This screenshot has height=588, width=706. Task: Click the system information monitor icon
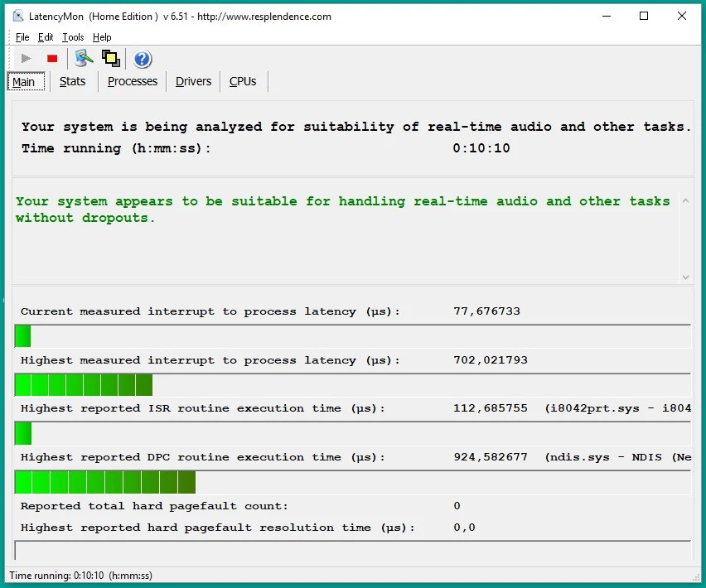click(x=84, y=58)
